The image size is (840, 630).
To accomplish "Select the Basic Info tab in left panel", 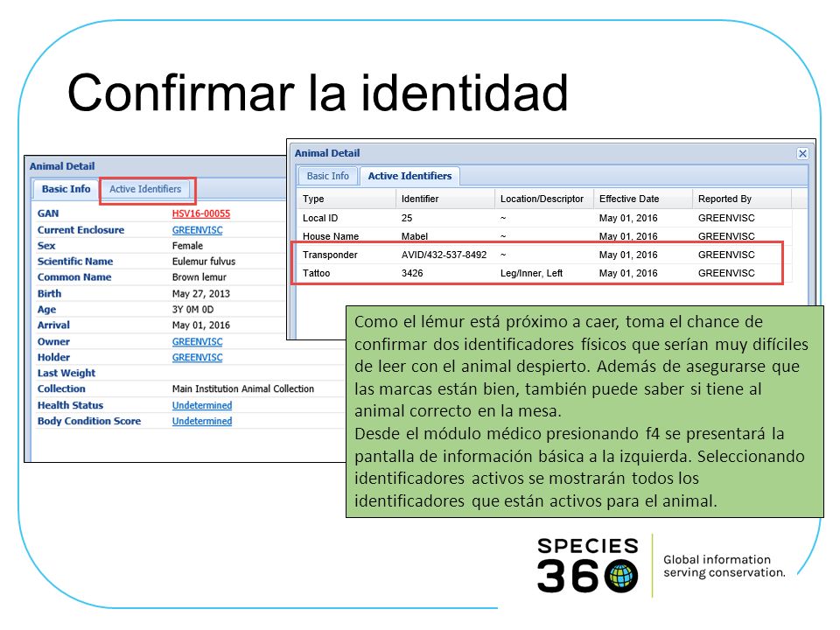I will (x=66, y=189).
